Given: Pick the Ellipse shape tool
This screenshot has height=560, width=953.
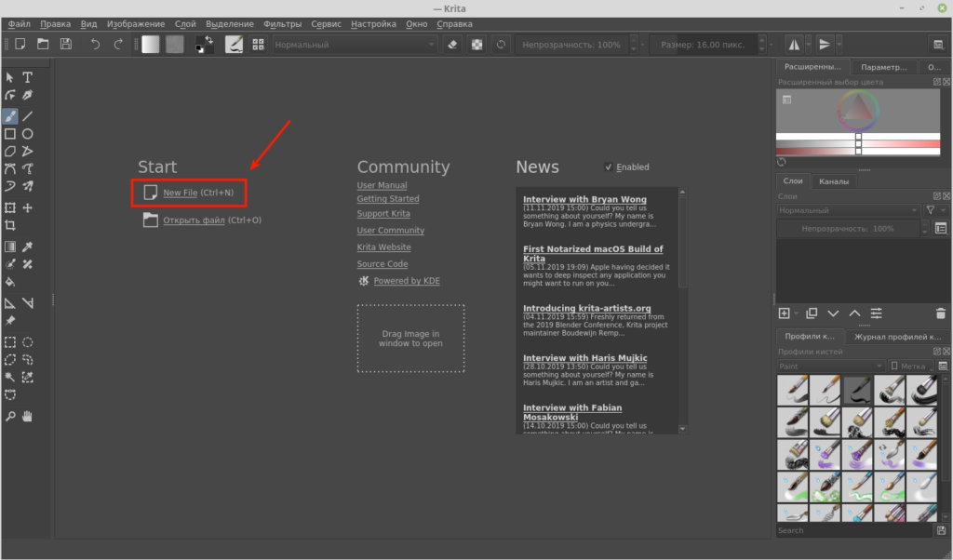Looking at the screenshot, I should [x=28, y=134].
